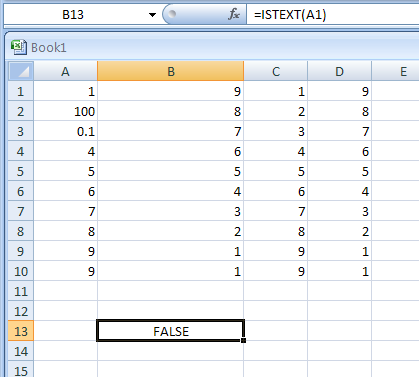Screen dimensions: 419x377
Task: Click cell D6 containing 4
Action: pos(339,191)
